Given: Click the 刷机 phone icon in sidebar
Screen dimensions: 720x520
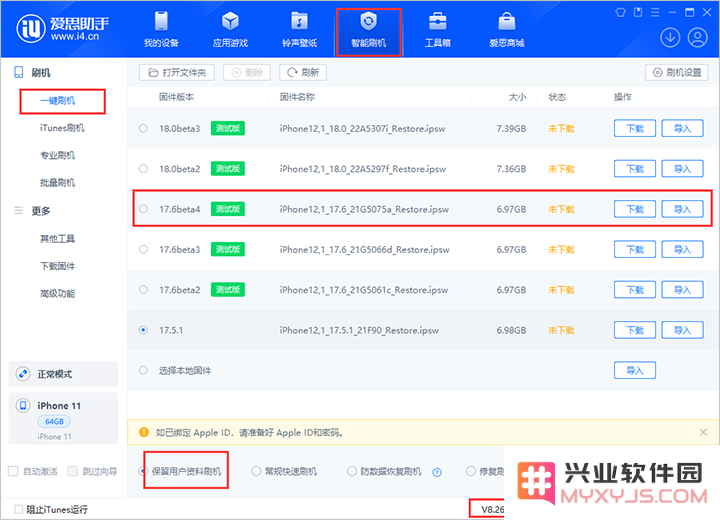Looking at the screenshot, I should [x=18, y=72].
